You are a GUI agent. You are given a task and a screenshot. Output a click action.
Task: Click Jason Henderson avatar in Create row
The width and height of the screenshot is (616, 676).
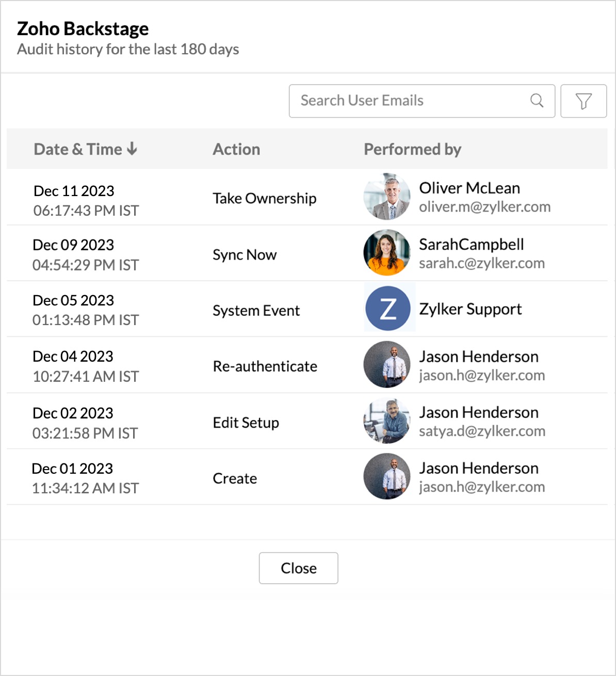pos(387,476)
